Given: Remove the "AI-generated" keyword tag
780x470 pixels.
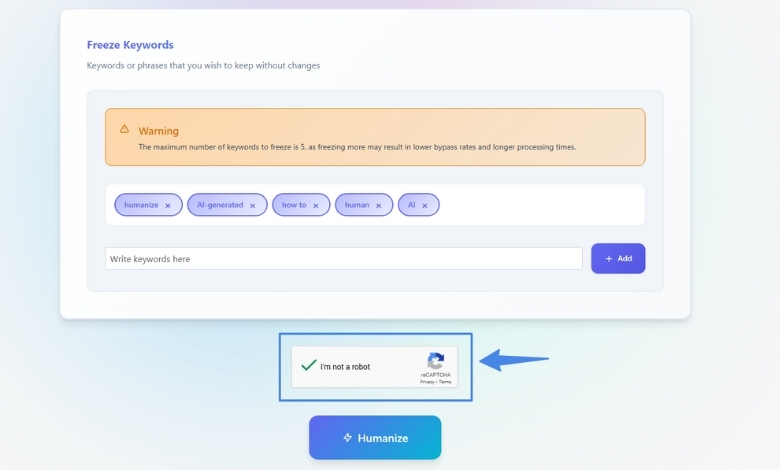Looking at the screenshot, I should [x=253, y=205].
